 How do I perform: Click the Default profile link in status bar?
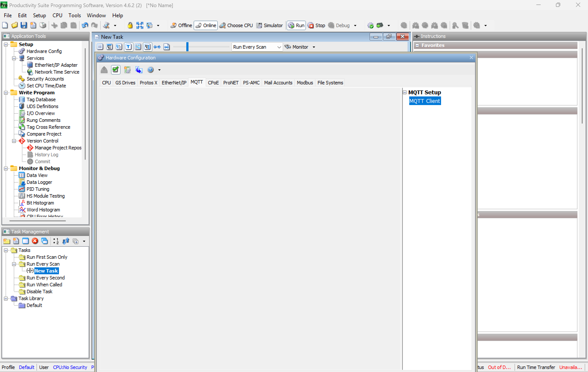27,367
